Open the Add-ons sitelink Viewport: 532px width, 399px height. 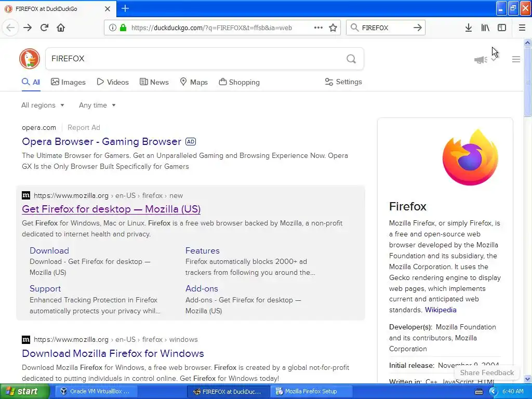pyautogui.click(x=202, y=288)
